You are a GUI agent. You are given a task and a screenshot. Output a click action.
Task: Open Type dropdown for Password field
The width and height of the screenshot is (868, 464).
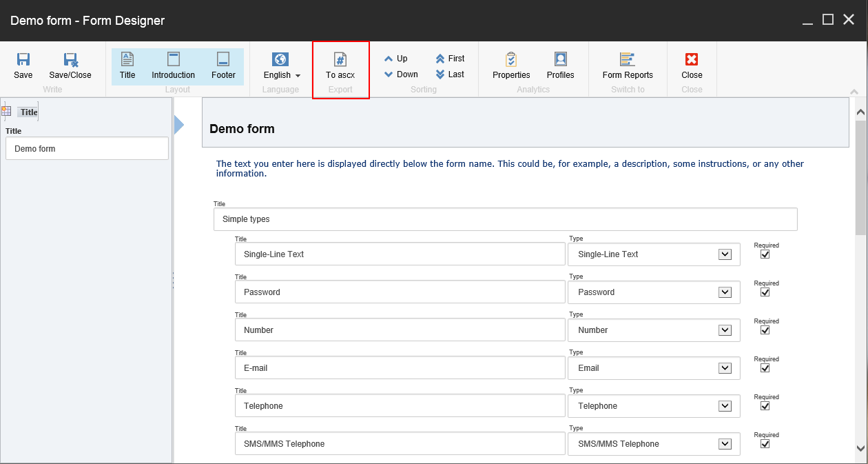(725, 292)
